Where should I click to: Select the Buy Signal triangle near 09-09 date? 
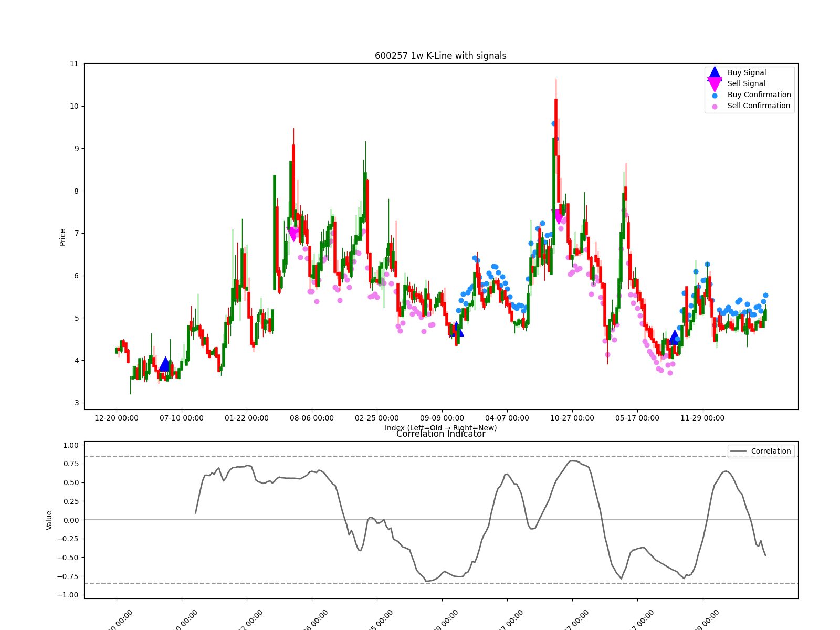[x=456, y=329]
